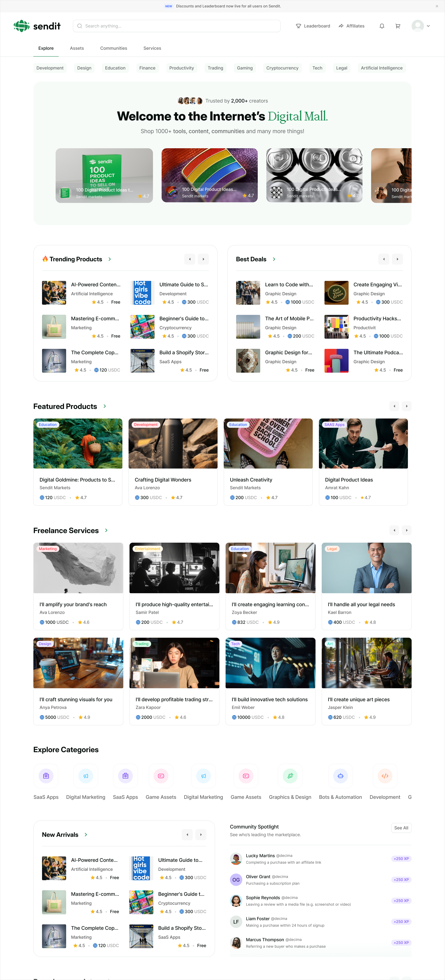Show next New Arrivals items

[201, 835]
